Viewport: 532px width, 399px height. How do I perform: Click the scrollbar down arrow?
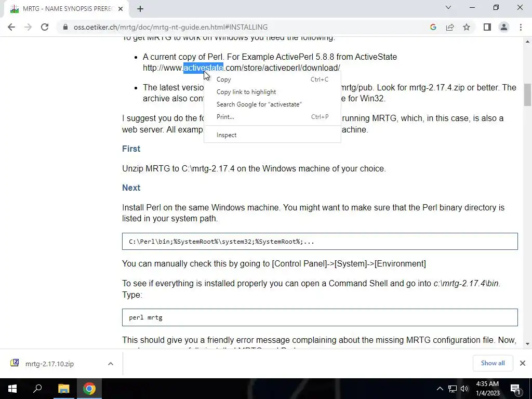pyautogui.click(x=528, y=344)
